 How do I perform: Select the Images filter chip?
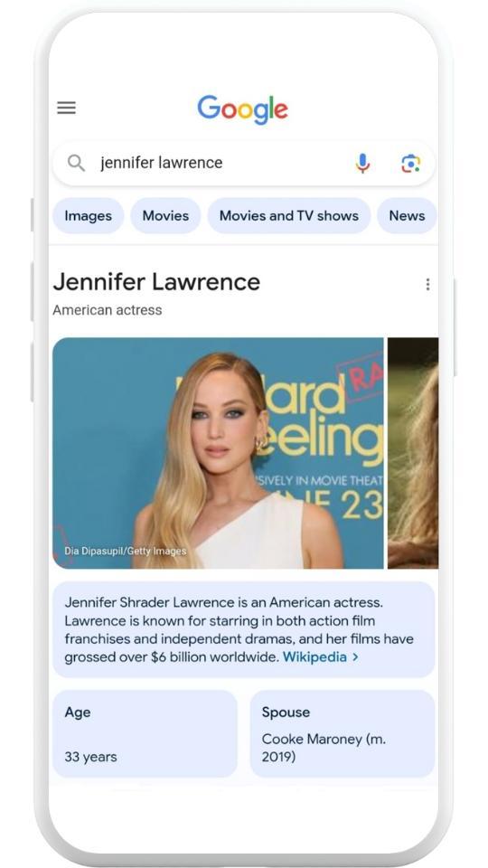tap(88, 216)
